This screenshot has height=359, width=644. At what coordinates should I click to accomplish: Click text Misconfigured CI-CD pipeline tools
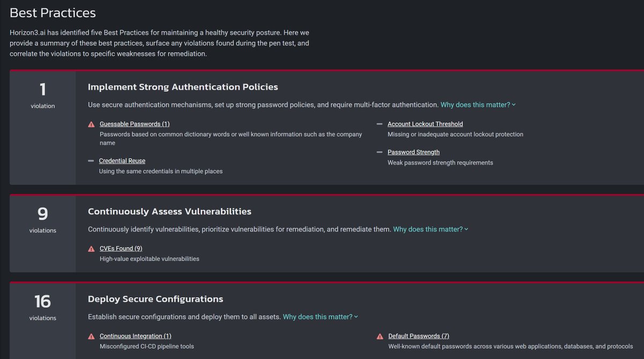tap(147, 346)
